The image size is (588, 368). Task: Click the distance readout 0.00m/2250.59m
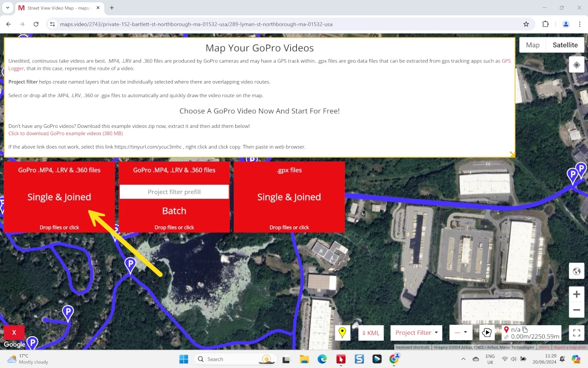click(x=535, y=336)
